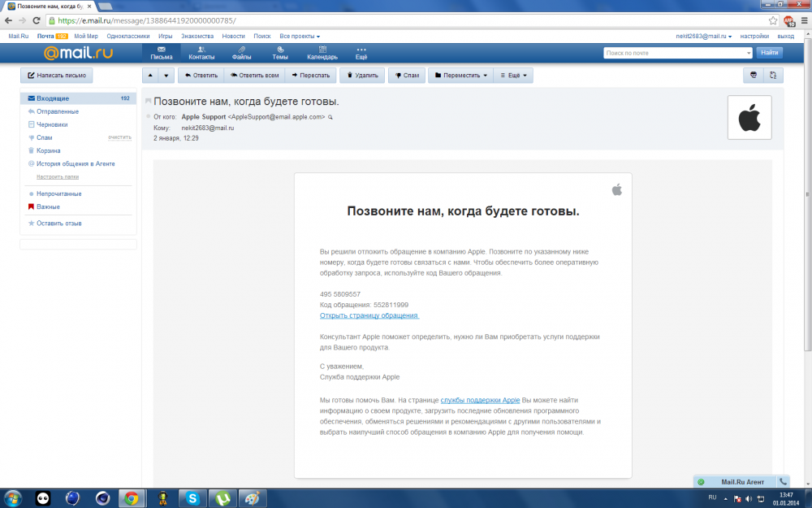Open account dropdown nekit2683@mail.ru
This screenshot has width=812, height=508.
coord(703,37)
